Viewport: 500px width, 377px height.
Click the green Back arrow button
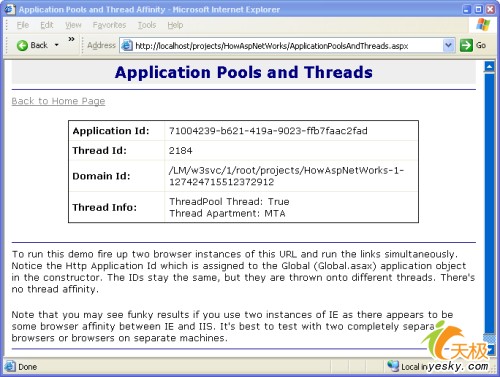22,45
